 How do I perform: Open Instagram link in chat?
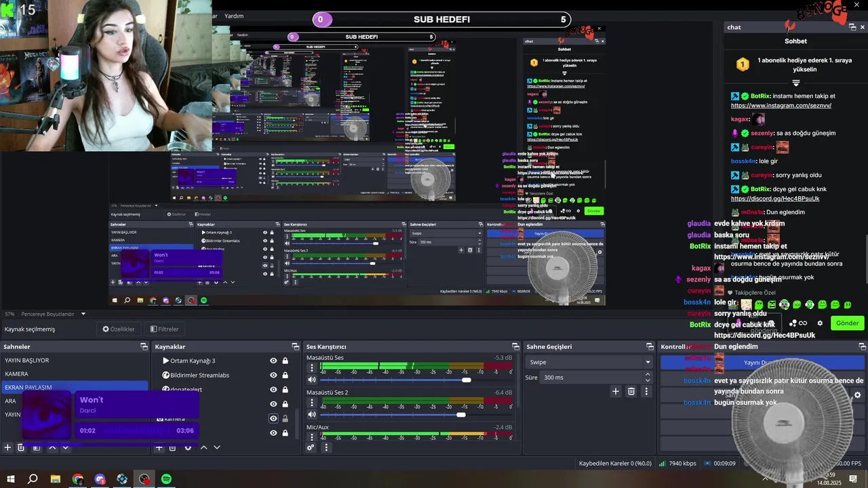click(x=781, y=106)
